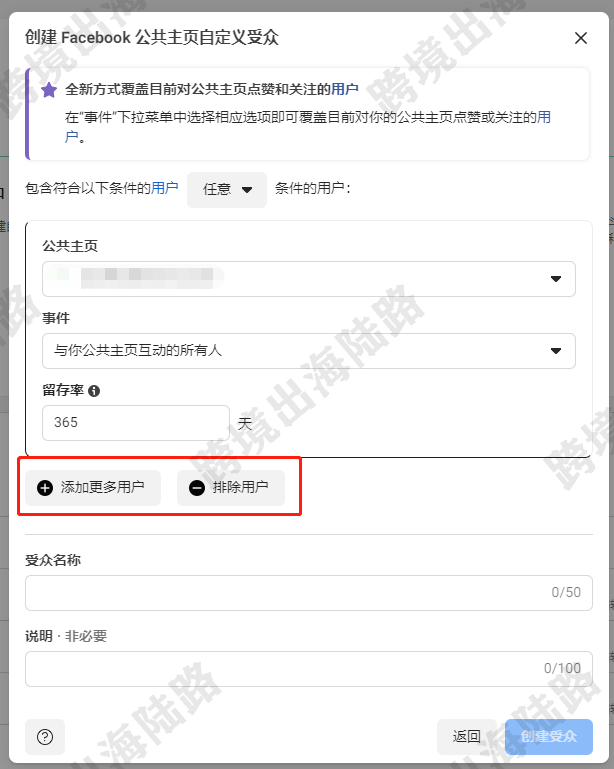The width and height of the screenshot is (614, 769).
Task: Focus the 说明 description field
Action: [x=309, y=669]
